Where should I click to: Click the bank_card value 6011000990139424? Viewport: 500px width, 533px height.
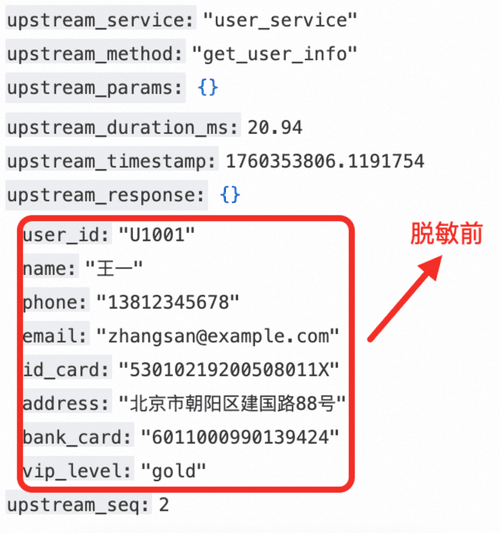point(240,437)
